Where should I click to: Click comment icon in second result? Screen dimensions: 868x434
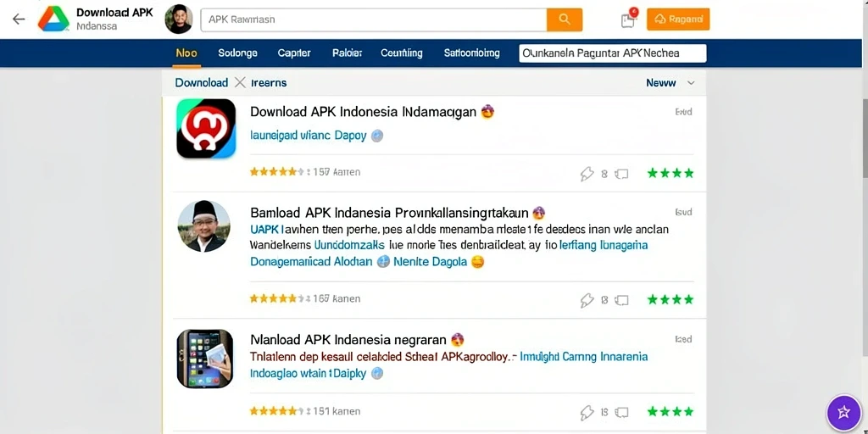coord(621,301)
